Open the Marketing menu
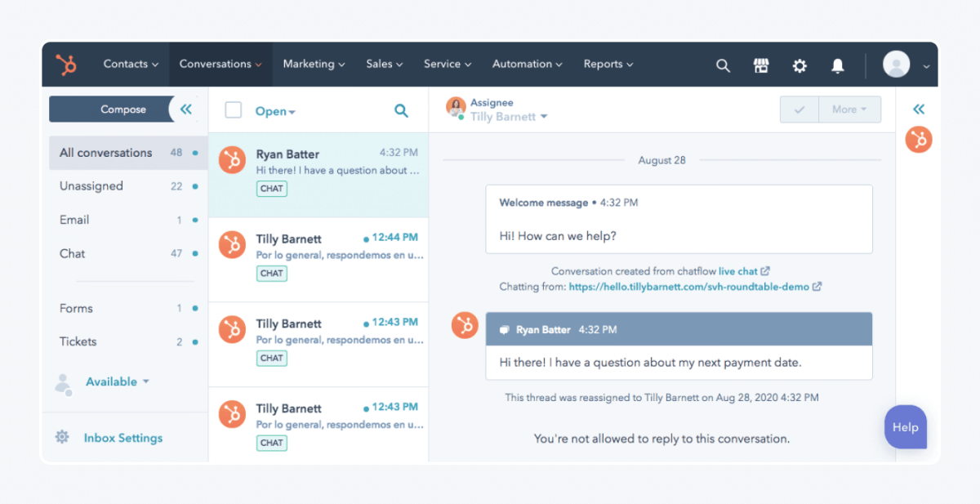 point(314,64)
